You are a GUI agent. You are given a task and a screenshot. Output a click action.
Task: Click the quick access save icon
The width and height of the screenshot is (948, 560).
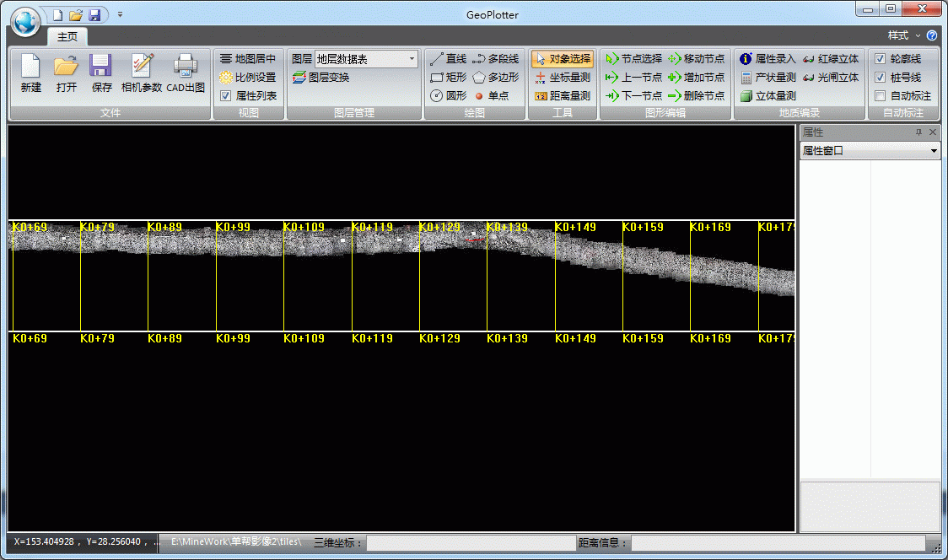pos(94,15)
